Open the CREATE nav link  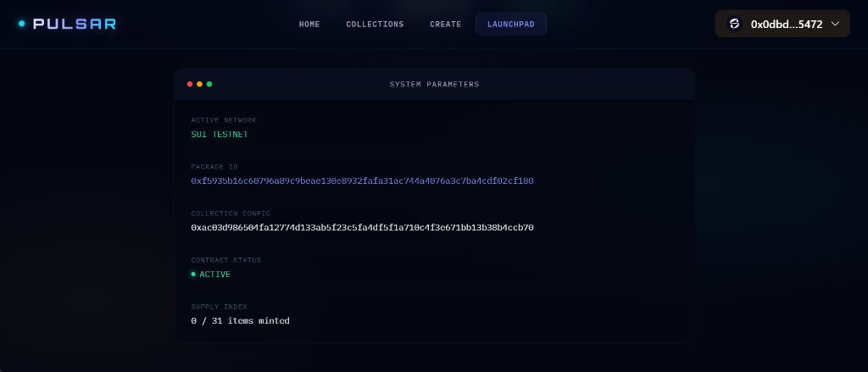point(446,25)
